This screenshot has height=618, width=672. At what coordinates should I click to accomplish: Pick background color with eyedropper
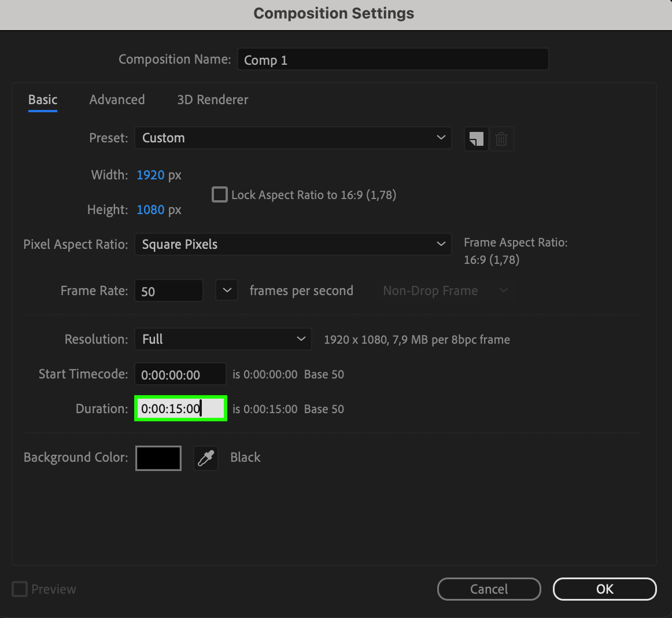[x=205, y=458]
